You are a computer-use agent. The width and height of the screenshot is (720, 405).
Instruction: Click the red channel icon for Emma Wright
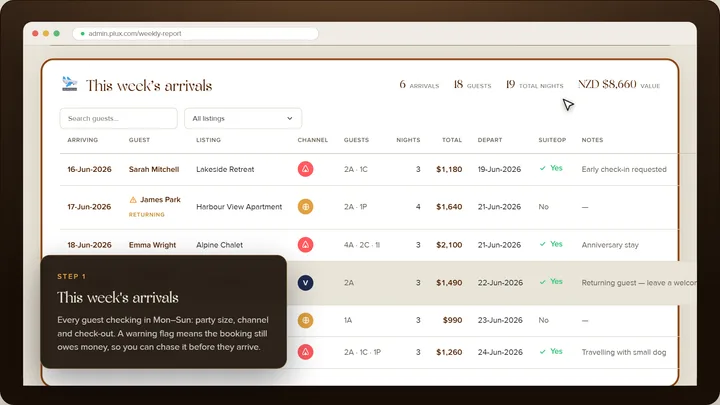pyautogui.click(x=305, y=245)
